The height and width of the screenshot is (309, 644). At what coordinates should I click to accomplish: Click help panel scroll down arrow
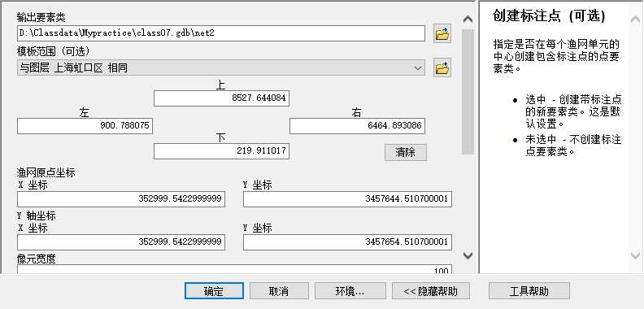click(x=635, y=255)
